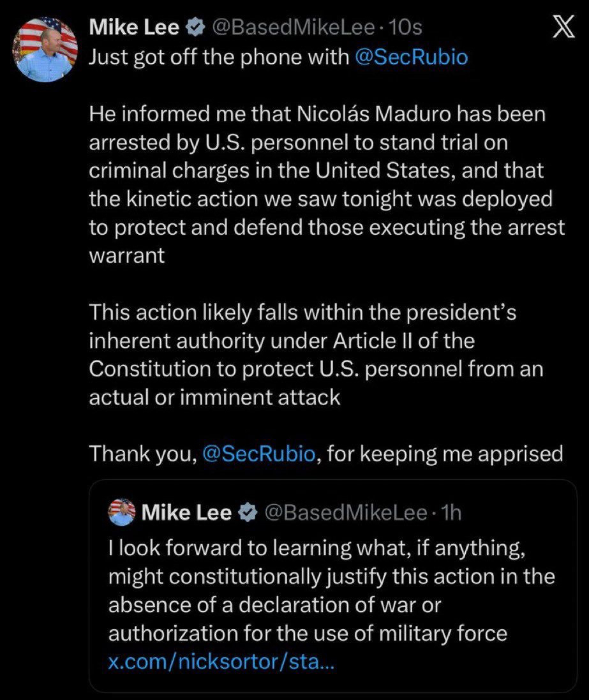This screenshot has width=589, height=700.
Task: Select the top "Mike Lee" display name
Action: click(134, 27)
